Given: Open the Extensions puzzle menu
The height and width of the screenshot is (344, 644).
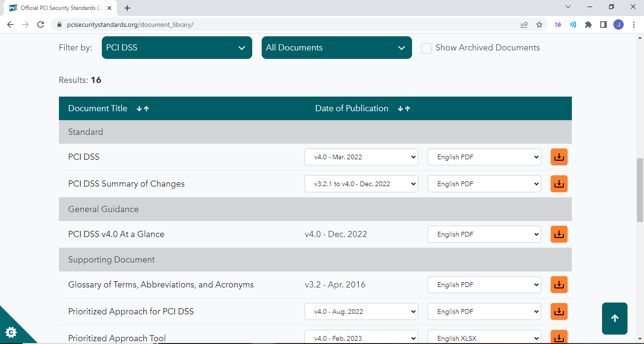Looking at the screenshot, I should [588, 25].
